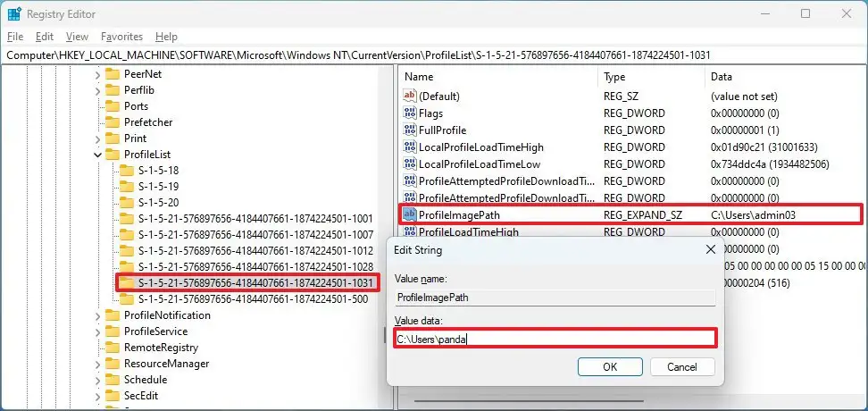Screen dimensions: 868x411
Task: Close the Edit String dialog
Action: 711,250
